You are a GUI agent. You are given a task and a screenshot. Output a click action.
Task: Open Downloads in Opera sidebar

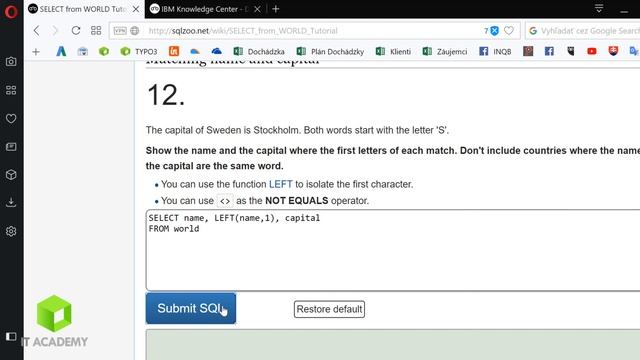(11, 202)
